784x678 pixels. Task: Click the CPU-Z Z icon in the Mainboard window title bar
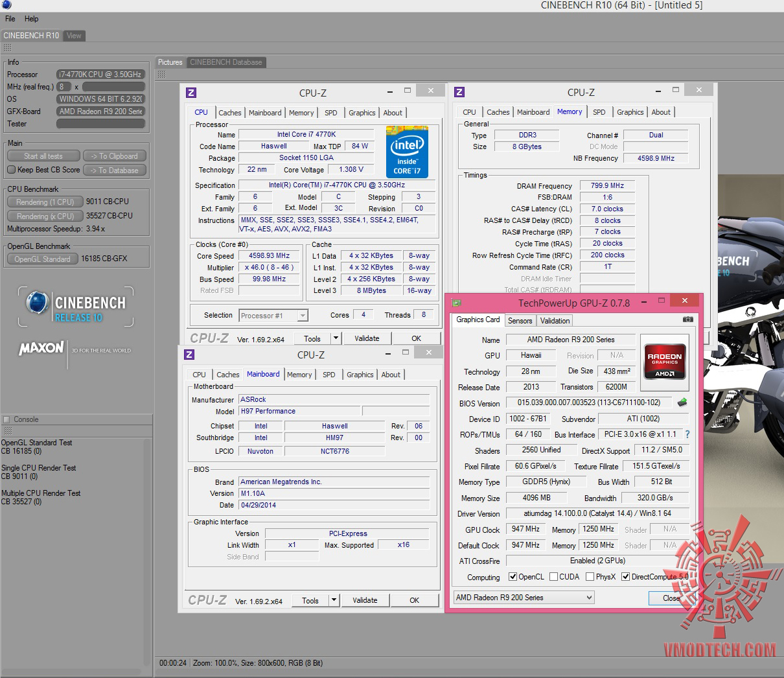(x=189, y=355)
